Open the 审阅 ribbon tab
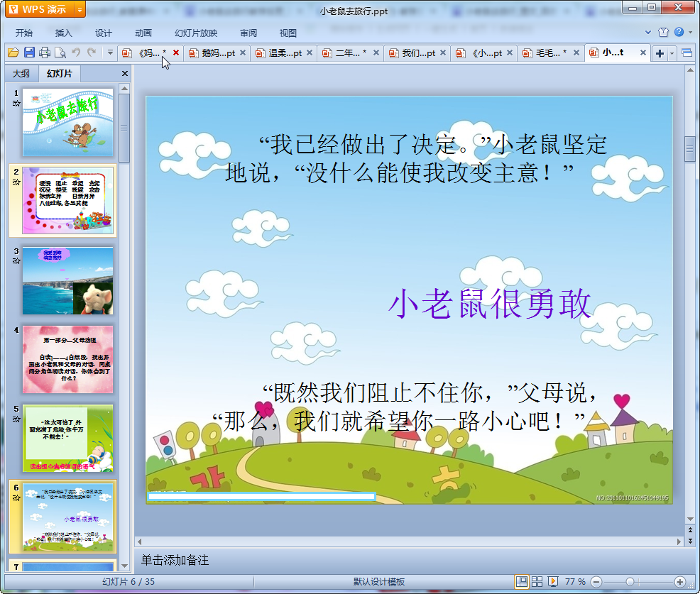Screen dimensions: 700x594 pyautogui.click(x=248, y=33)
